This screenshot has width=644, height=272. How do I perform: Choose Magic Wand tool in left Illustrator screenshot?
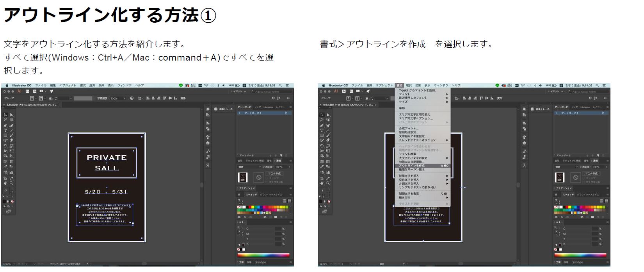click(x=5, y=120)
